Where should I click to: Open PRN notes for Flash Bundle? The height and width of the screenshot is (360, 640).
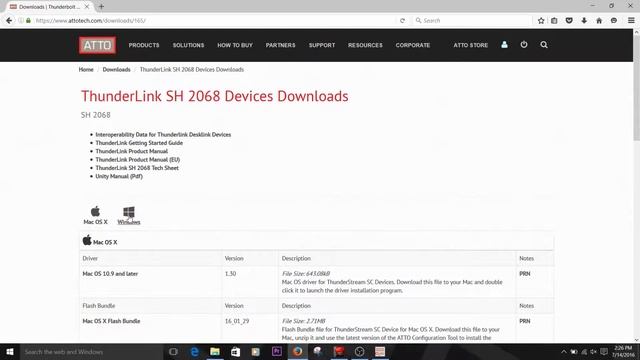click(524, 321)
